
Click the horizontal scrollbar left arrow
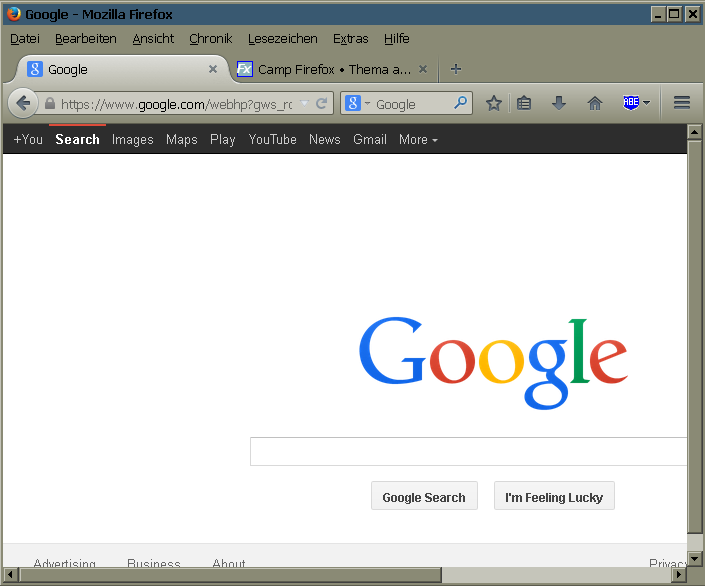(x=10, y=574)
